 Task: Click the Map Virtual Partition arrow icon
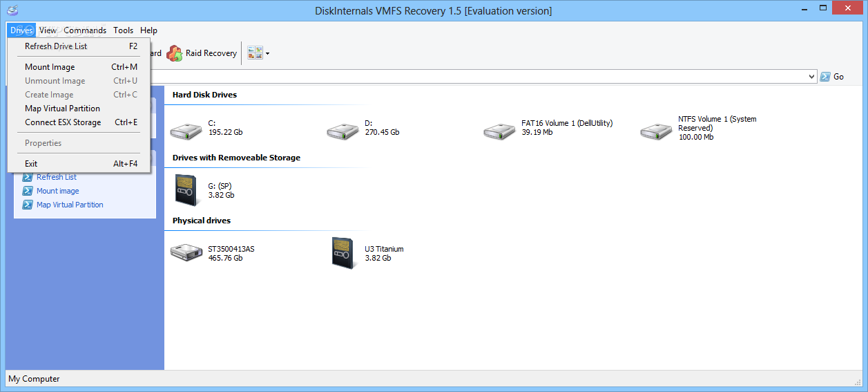coord(28,205)
